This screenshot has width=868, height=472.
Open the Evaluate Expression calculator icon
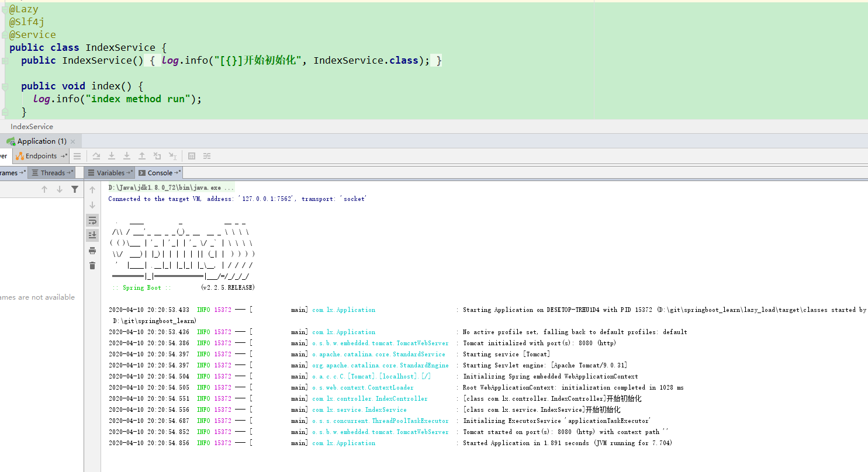tap(192, 156)
